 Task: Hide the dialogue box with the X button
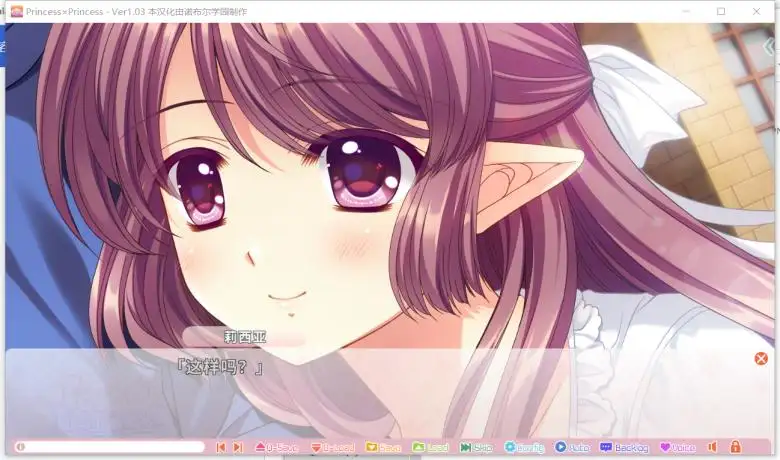click(761, 359)
